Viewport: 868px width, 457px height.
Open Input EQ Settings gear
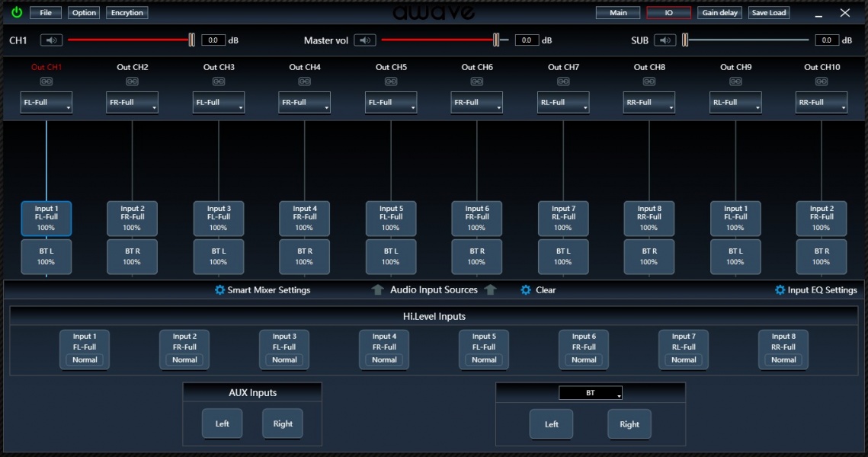tap(780, 290)
